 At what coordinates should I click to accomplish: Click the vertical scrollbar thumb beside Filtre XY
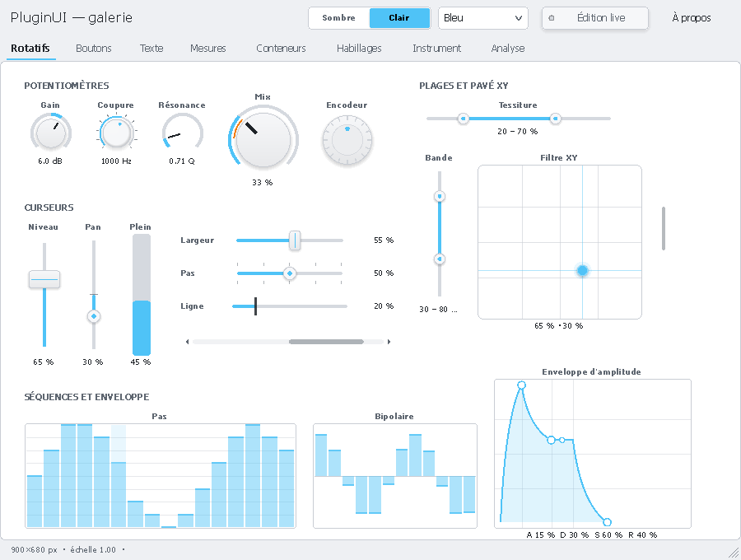664,228
